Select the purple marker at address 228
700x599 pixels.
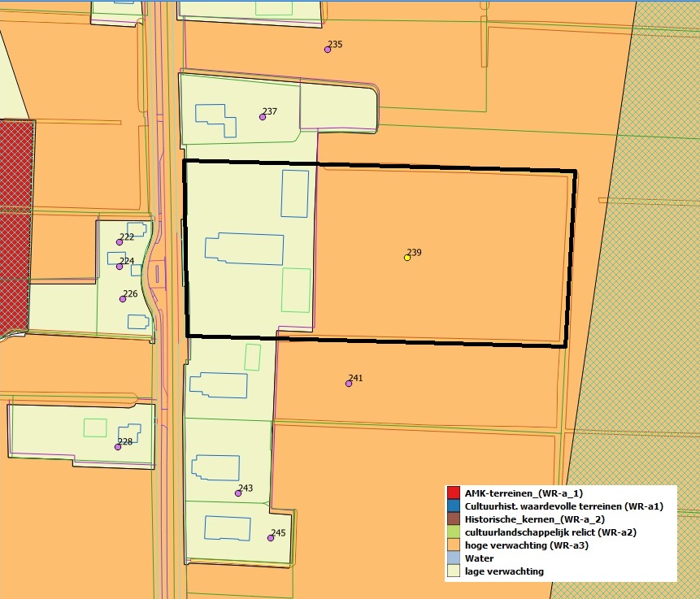coord(118,447)
